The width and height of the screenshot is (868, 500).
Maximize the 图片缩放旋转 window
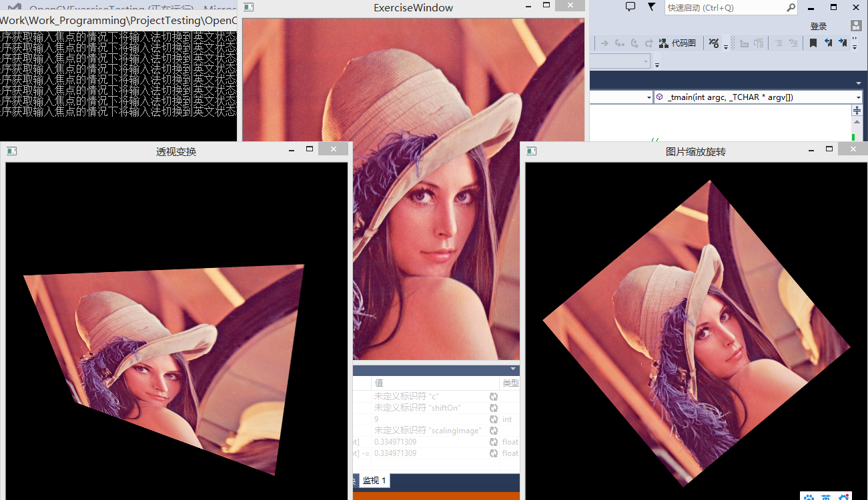(829, 149)
